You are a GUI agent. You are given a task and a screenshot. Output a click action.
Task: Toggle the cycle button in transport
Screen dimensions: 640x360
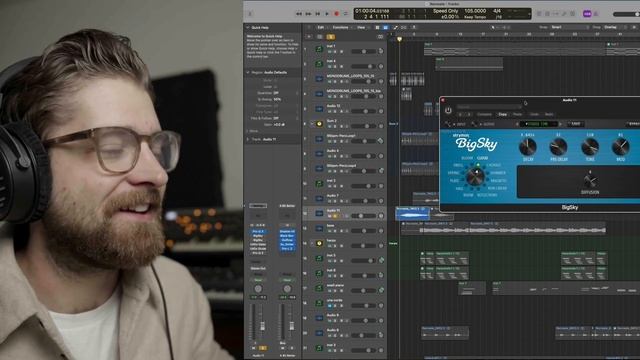[346, 14]
